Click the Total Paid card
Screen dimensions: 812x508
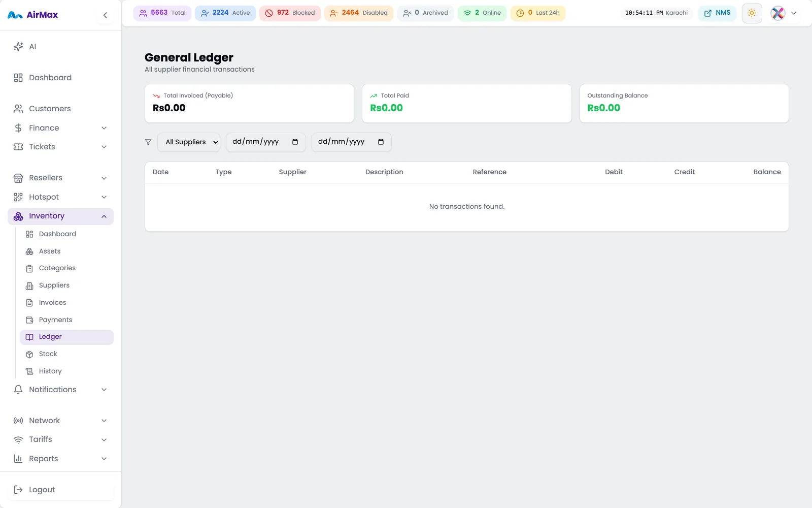467,104
